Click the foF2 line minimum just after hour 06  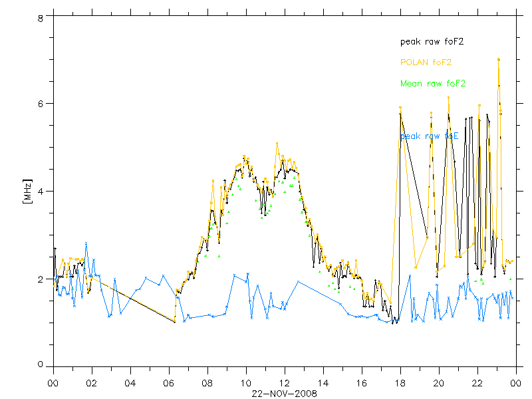coord(175,322)
